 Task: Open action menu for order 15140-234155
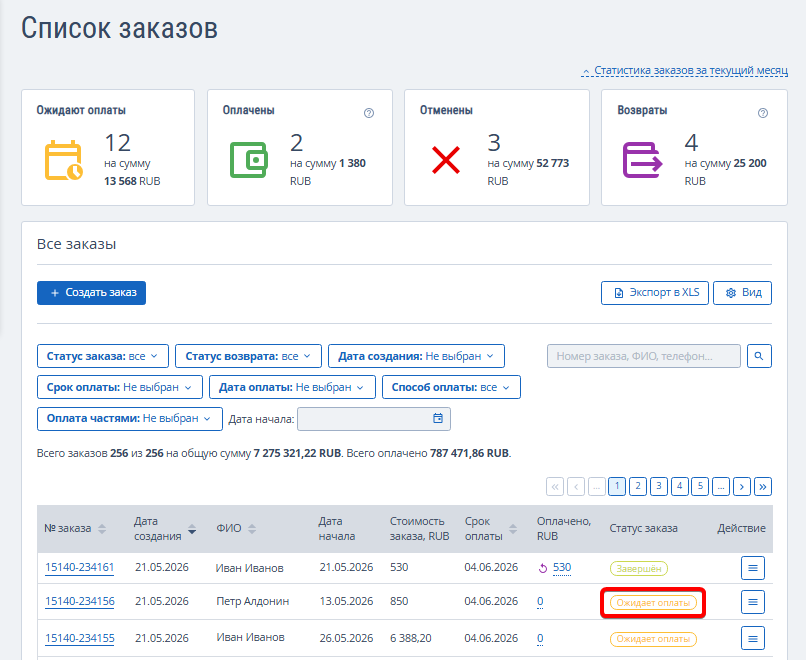[753, 638]
